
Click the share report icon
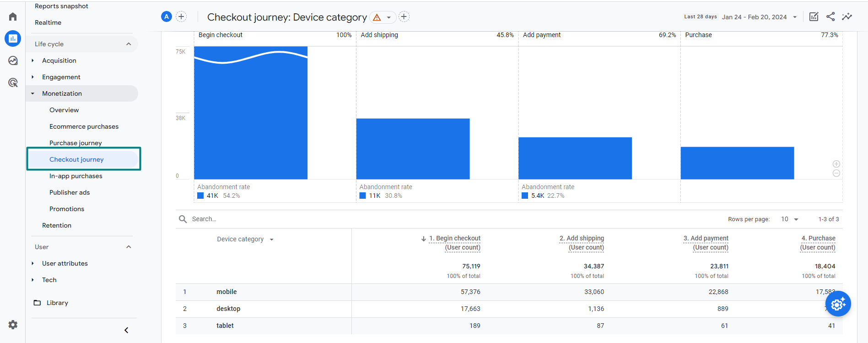coord(830,16)
